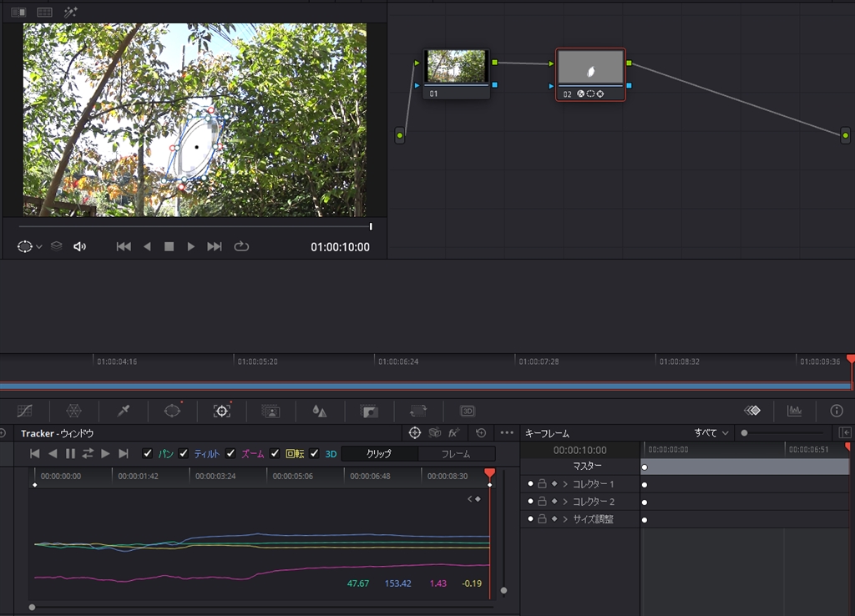Expand the コレクター 1 keyframe track
Screen dimensions: 855x616
pyautogui.click(x=565, y=484)
